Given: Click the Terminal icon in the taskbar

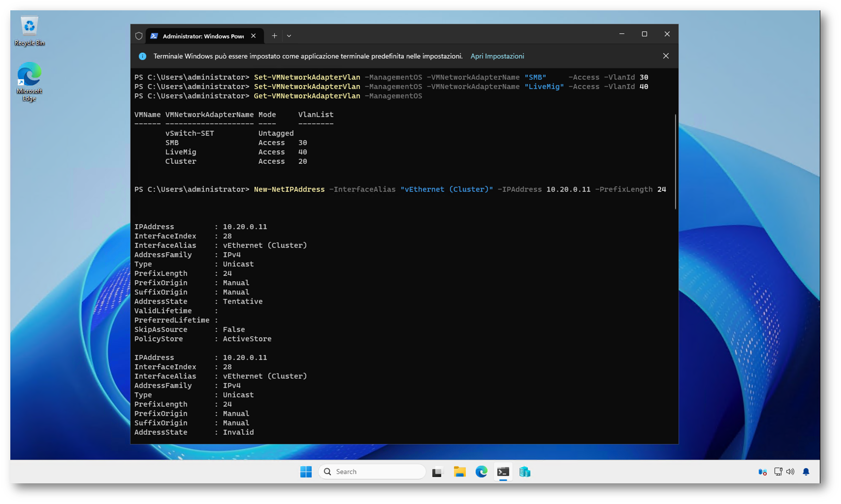Looking at the screenshot, I should pos(503,472).
